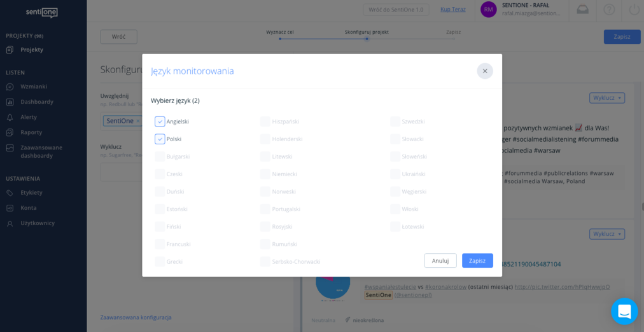This screenshot has height=332, width=644.
Task: Open the Wzmianki menu item
Action: coord(34,86)
